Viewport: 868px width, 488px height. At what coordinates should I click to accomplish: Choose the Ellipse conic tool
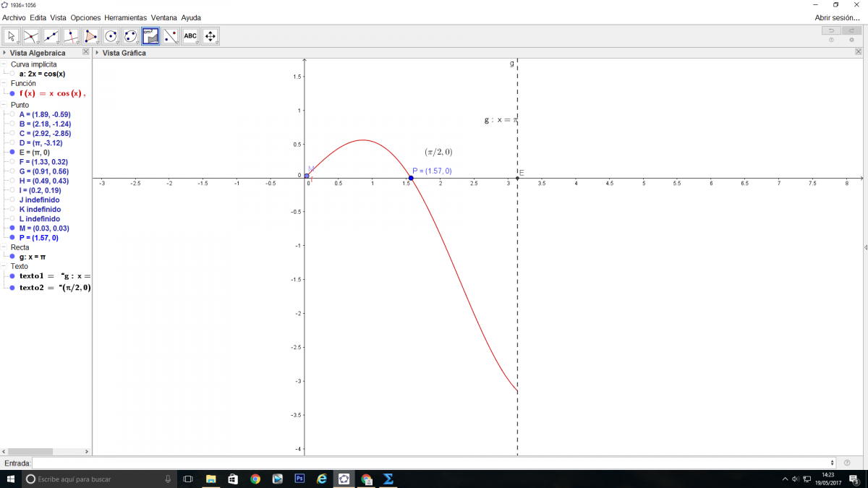130,35
